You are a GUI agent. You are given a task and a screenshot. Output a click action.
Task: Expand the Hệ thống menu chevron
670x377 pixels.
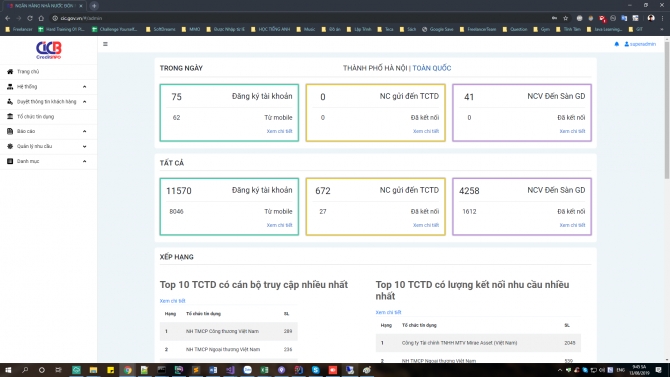pos(84,87)
